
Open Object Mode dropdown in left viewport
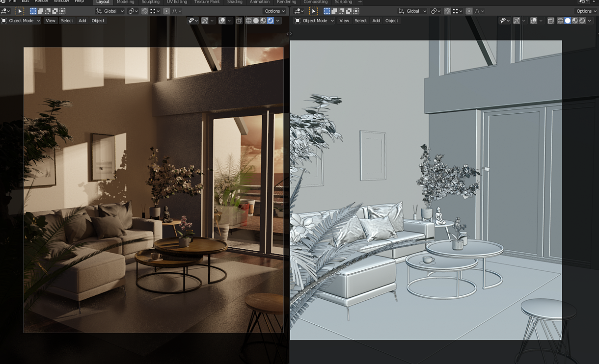21,21
